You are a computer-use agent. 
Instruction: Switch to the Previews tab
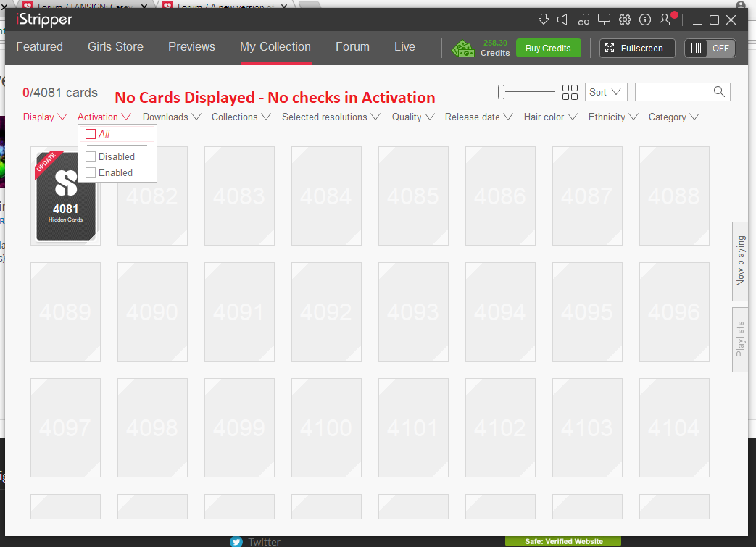point(191,47)
